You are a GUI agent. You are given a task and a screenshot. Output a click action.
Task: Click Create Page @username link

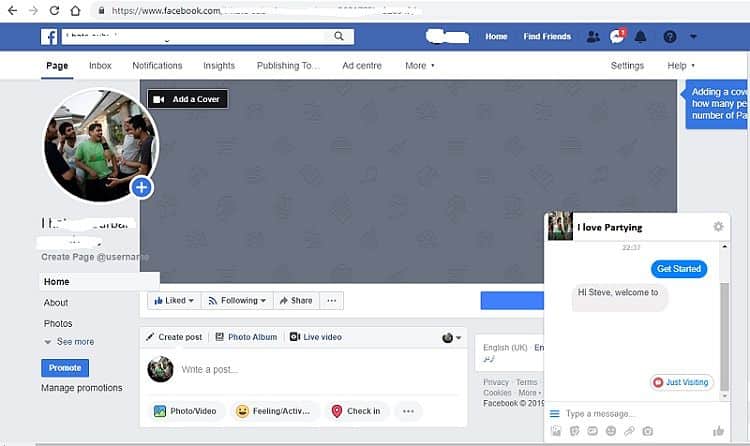pos(95,257)
